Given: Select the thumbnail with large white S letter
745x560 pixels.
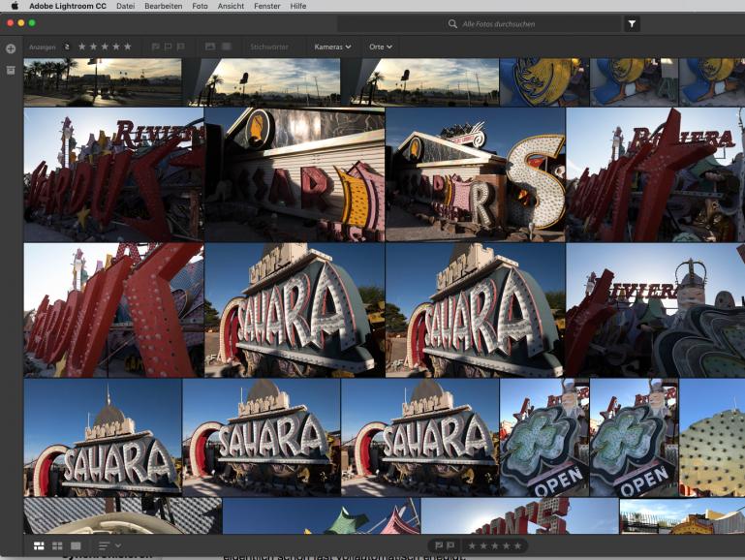Looking at the screenshot, I should [476, 174].
